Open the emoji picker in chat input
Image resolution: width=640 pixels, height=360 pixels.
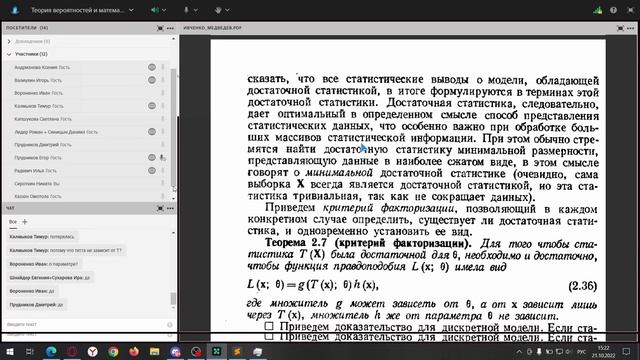pos(170,325)
